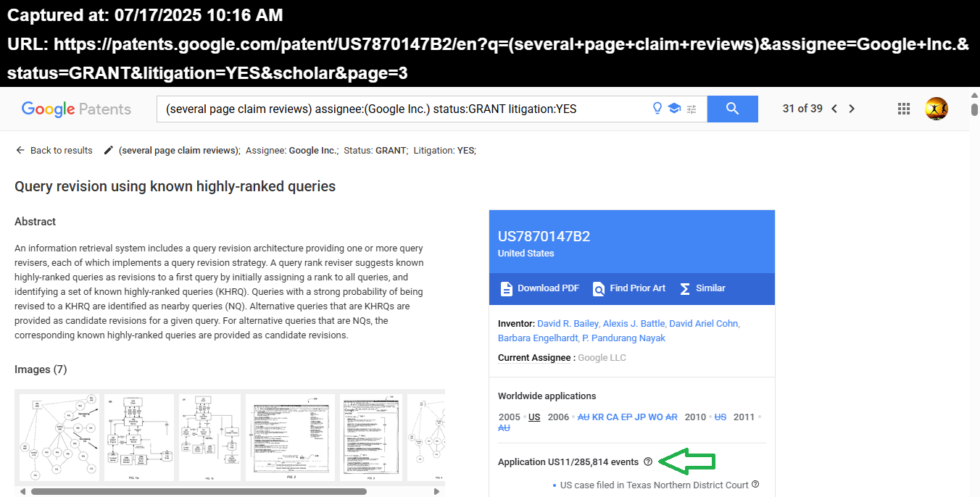Click Back to results link
Screen dimensions: 980x497
point(54,151)
